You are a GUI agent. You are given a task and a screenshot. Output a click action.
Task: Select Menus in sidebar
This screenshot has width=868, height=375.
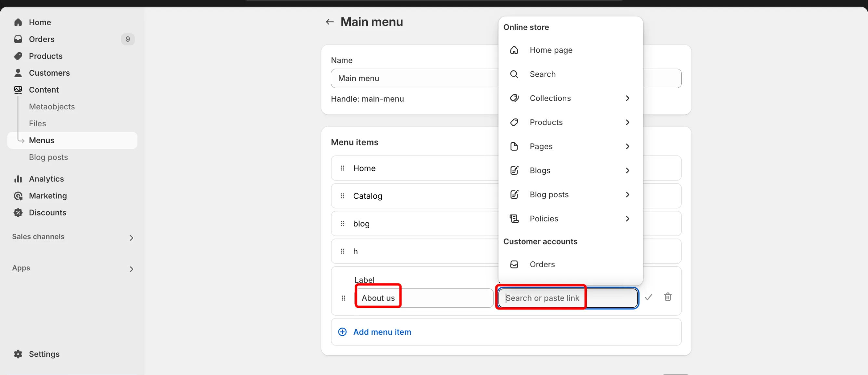coord(72,140)
